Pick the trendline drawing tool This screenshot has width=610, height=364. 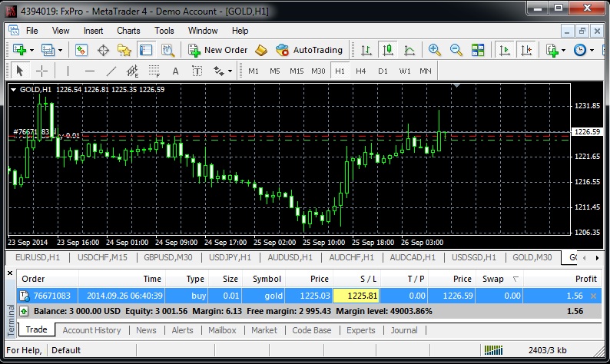[x=111, y=71]
